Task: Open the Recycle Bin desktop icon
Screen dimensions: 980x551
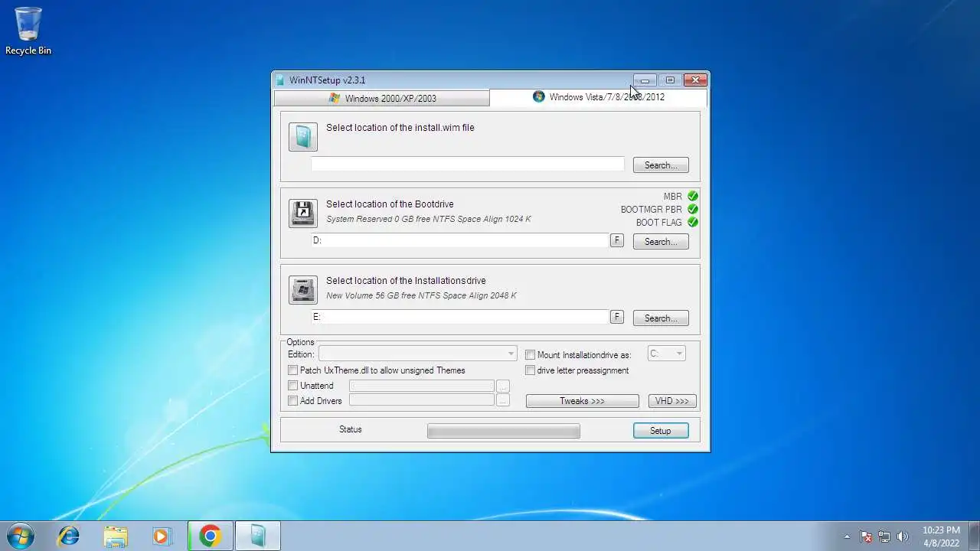Action: (x=28, y=31)
